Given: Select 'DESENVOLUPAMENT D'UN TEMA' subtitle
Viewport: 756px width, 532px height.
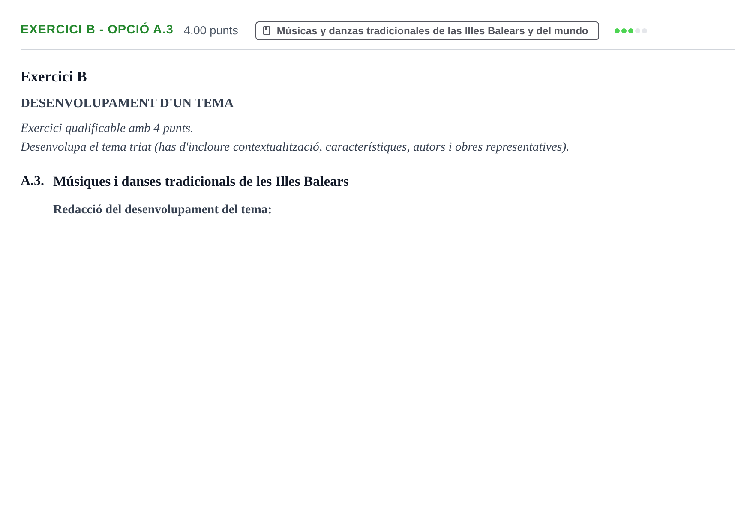Looking at the screenshot, I should (x=127, y=103).
